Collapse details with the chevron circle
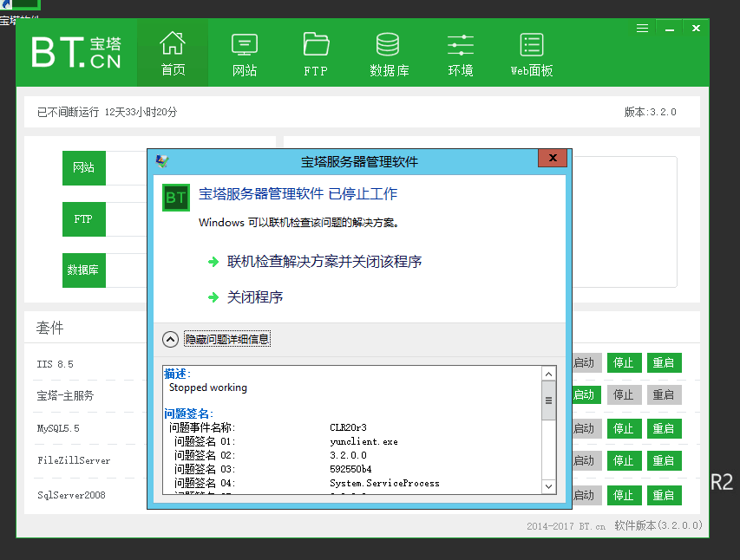 (170, 339)
